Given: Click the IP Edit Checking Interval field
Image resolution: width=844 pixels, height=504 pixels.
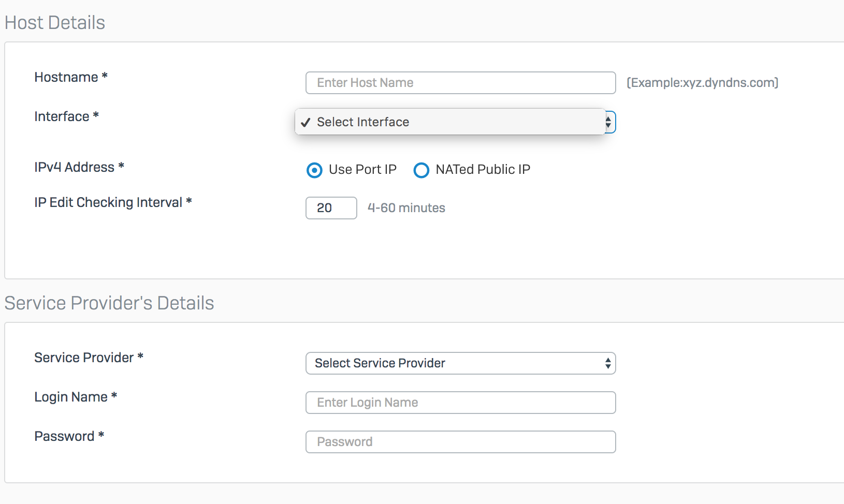Looking at the screenshot, I should (331, 208).
